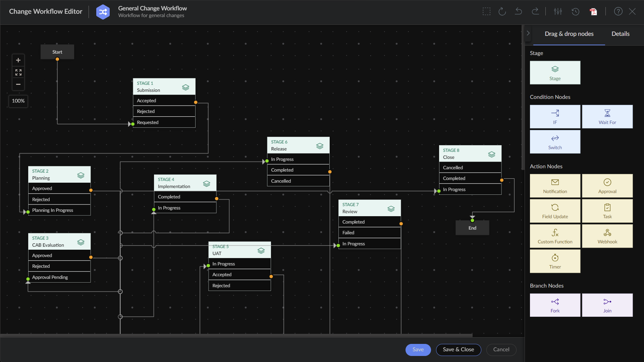644x362 pixels.
Task: Select the Wait For condition node
Action: [x=607, y=117]
